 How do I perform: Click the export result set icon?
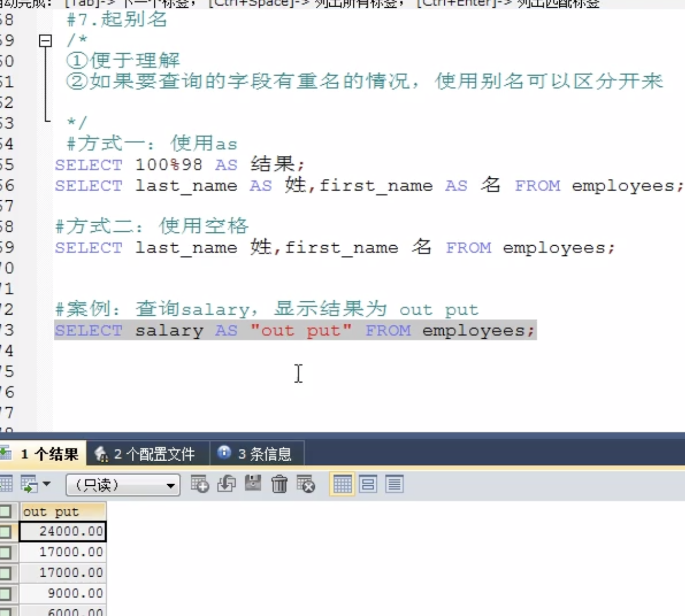[29, 484]
